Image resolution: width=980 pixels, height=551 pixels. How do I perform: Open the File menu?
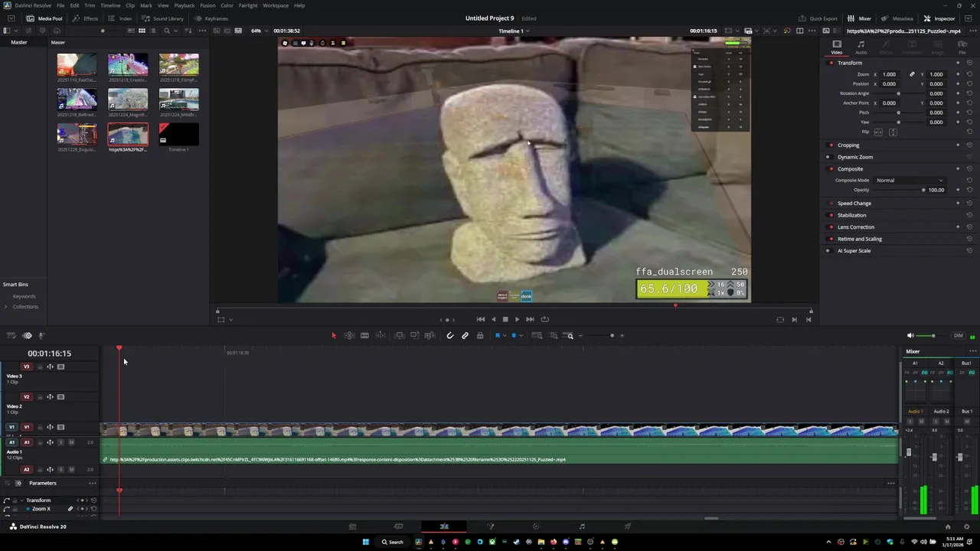click(60, 5)
